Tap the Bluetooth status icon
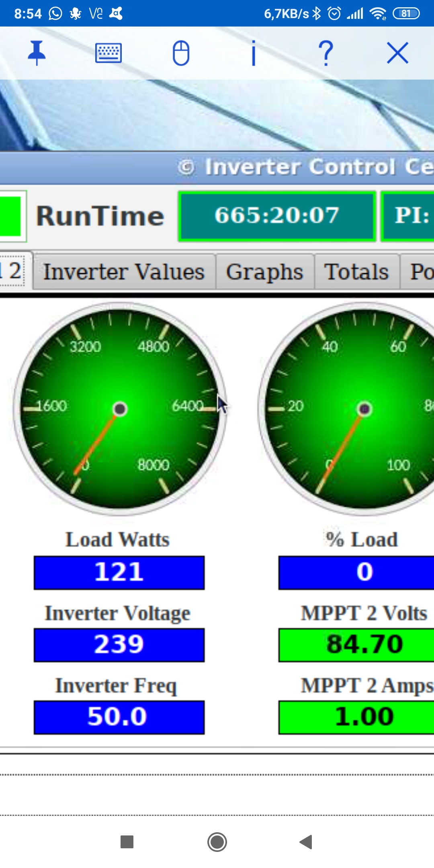Viewport: 434px width, 868px height. click(317, 14)
